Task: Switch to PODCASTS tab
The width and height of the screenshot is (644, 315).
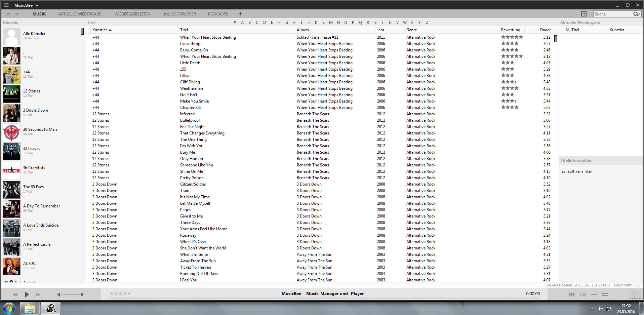Action: pos(218,14)
